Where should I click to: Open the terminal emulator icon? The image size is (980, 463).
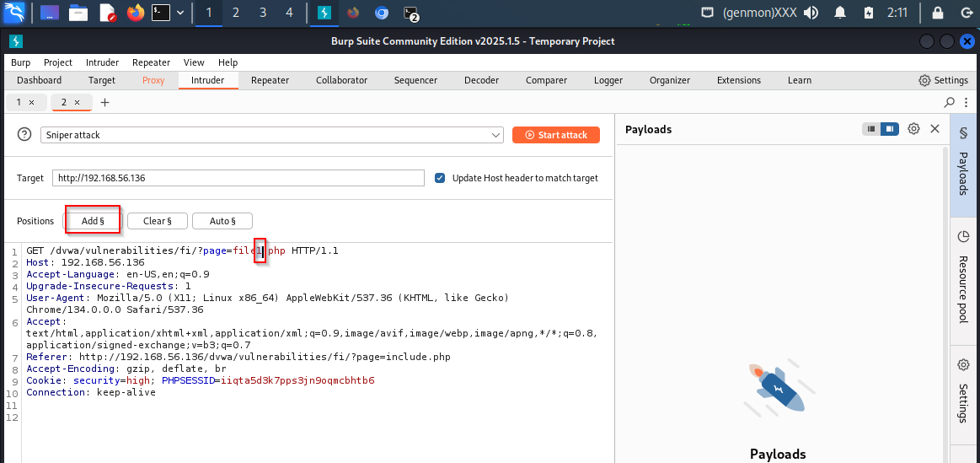click(x=161, y=13)
